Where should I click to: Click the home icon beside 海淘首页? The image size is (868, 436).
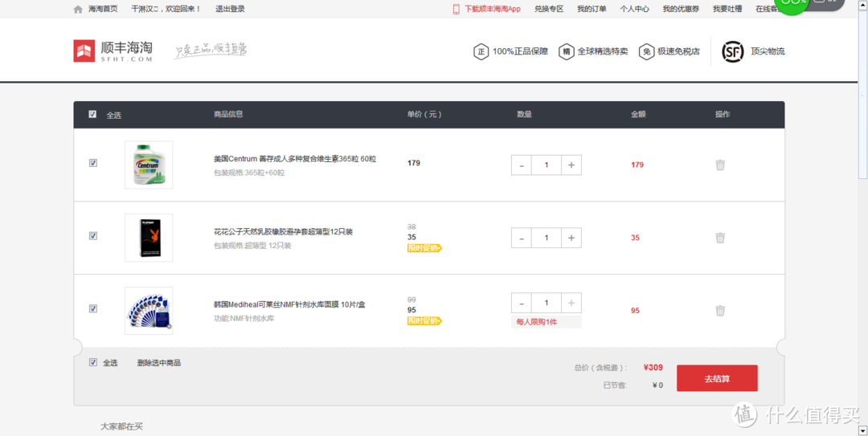(78, 10)
